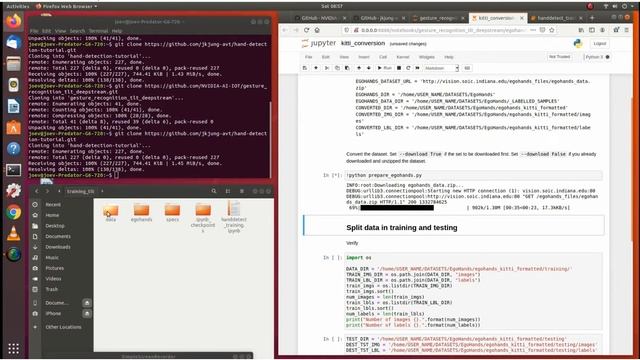Open Trash in Files sidebar
The image size is (640, 360).
[51, 289]
